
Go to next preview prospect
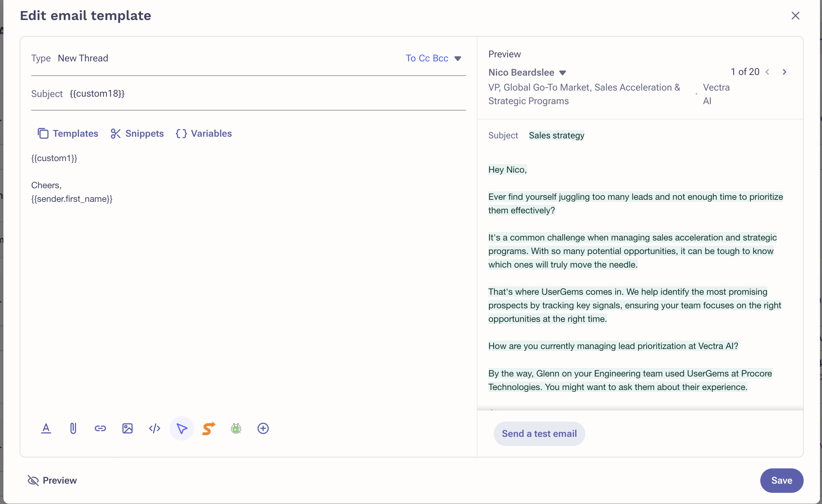(784, 72)
